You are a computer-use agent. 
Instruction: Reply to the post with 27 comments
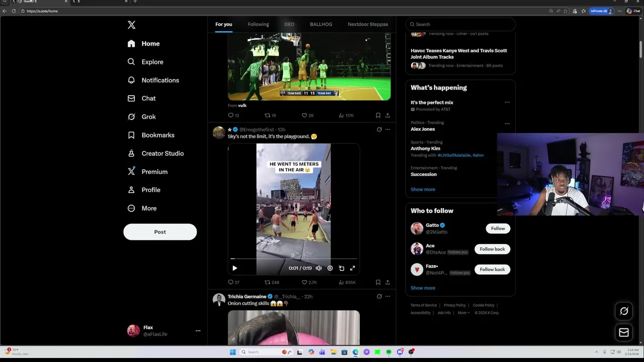[233, 282]
